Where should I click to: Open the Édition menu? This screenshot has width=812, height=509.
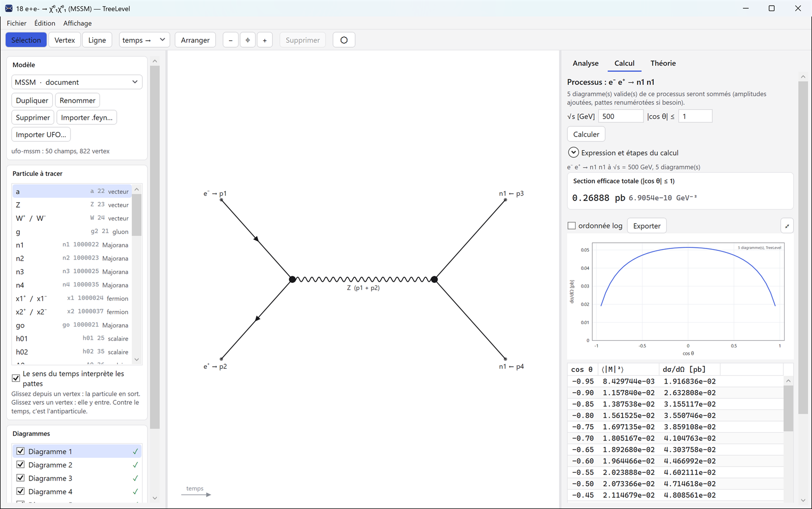[x=45, y=23]
